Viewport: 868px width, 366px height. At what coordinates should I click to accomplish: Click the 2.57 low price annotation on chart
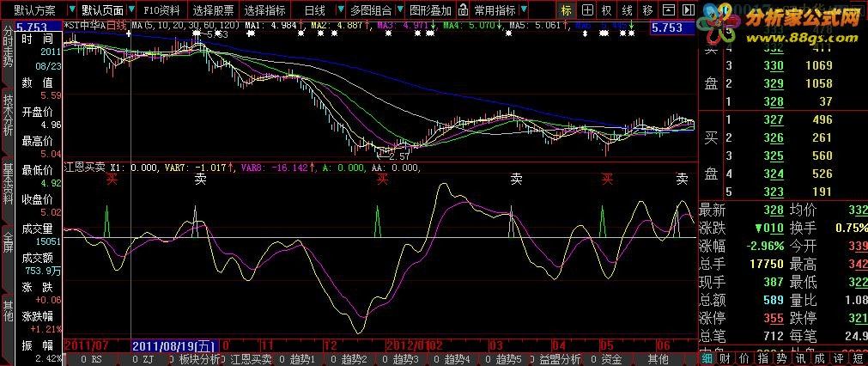point(399,156)
